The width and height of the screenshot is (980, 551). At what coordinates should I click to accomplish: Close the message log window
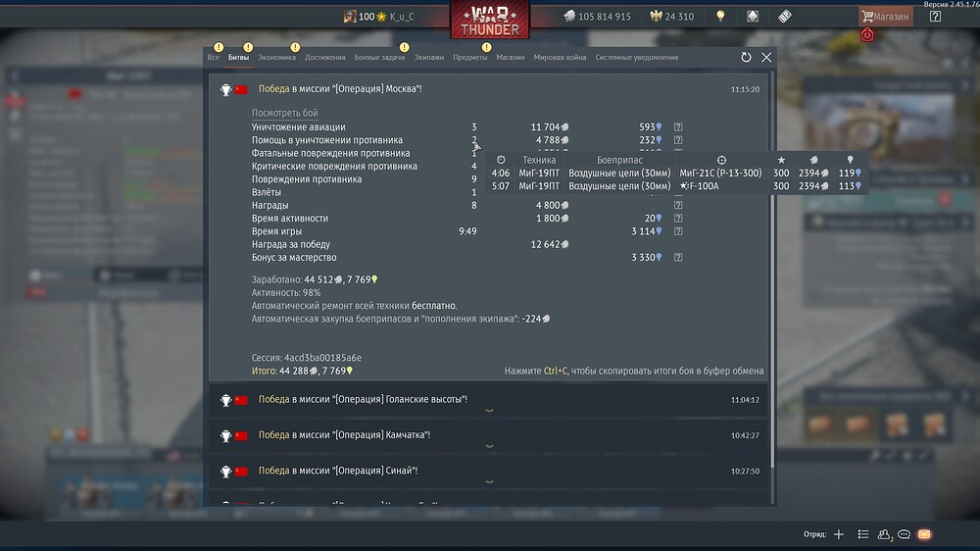tap(766, 57)
